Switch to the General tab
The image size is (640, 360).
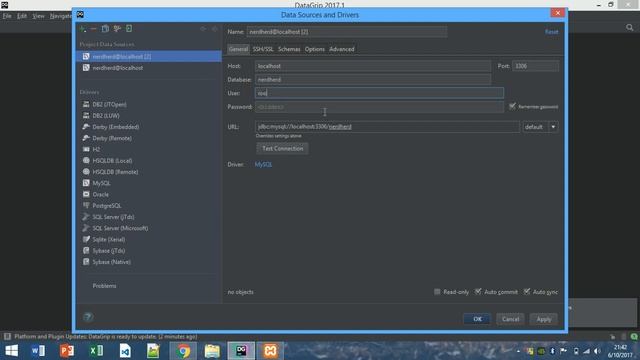pos(238,49)
